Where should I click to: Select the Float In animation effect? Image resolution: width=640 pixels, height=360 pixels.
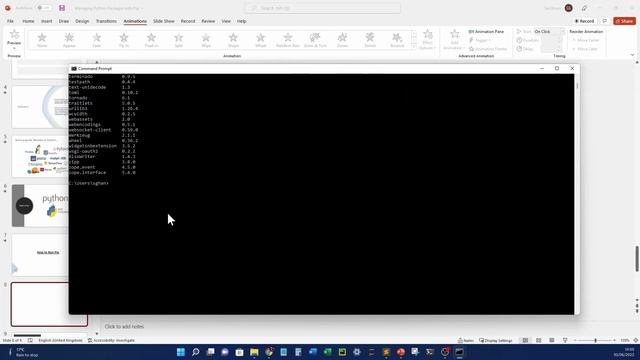(x=151, y=40)
